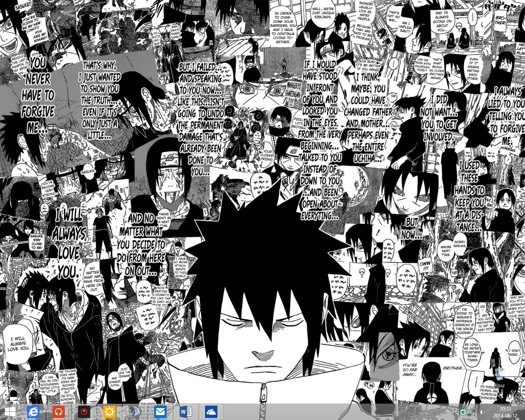Image resolution: width=525 pixels, height=420 pixels.
Task: Open the Mail app envelope icon
Action: click(160, 412)
